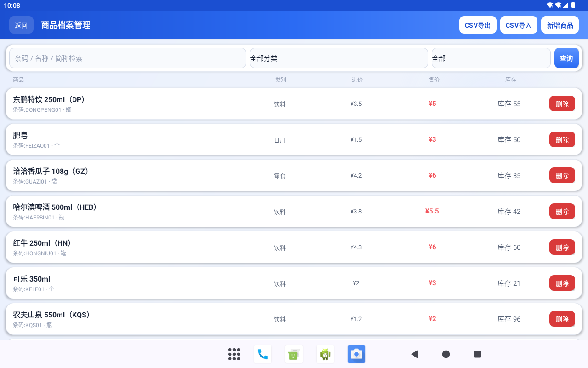
Task: Select the 可乐 350ml product name
Action: [x=32, y=279]
